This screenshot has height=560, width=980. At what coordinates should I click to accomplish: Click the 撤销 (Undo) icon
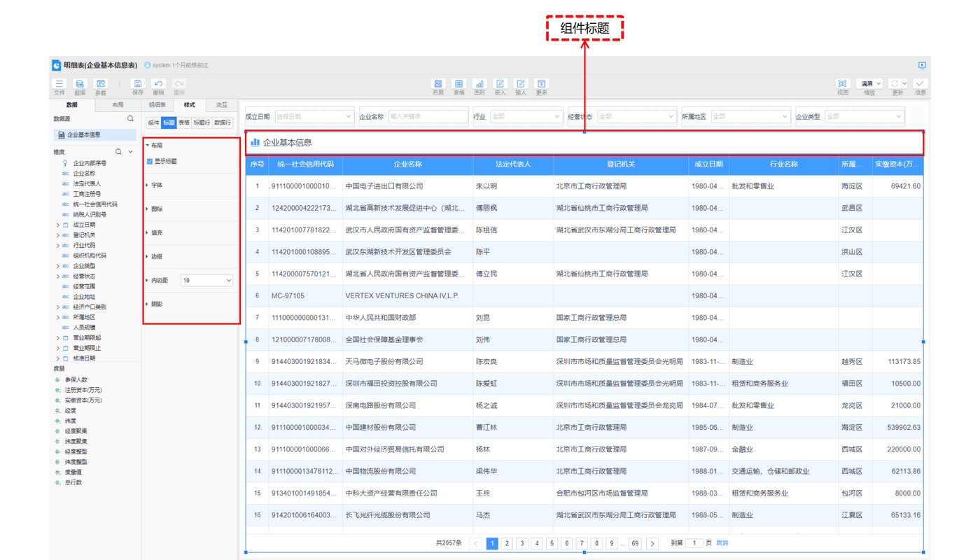tap(158, 85)
